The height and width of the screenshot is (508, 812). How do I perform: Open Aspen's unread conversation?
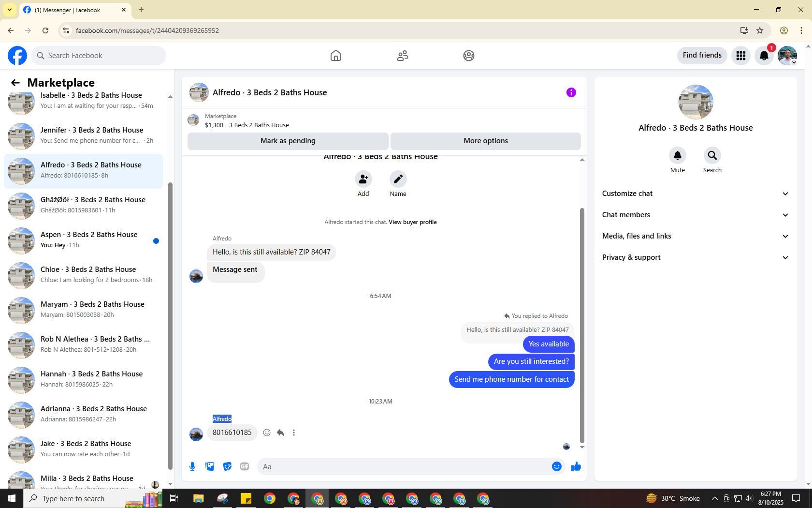pos(83,240)
